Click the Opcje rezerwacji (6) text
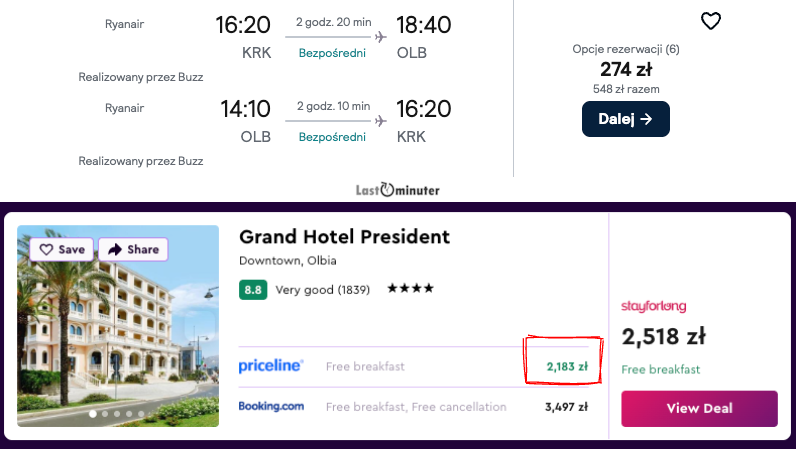Screen dimensions: 796x449 point(625,49)
